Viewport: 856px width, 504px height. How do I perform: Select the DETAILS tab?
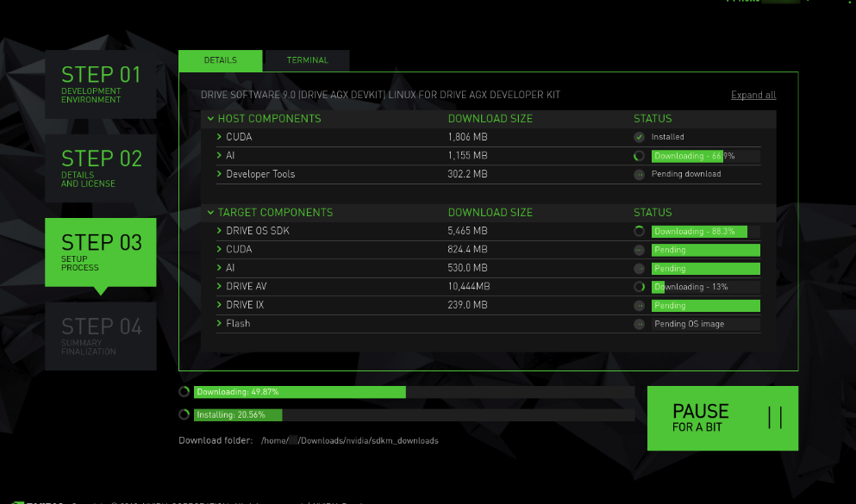point(221,60)
